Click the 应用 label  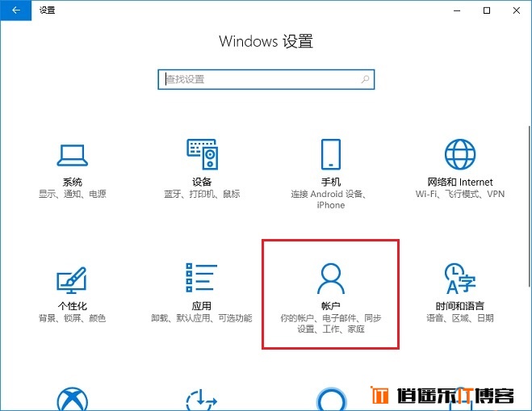202,306
